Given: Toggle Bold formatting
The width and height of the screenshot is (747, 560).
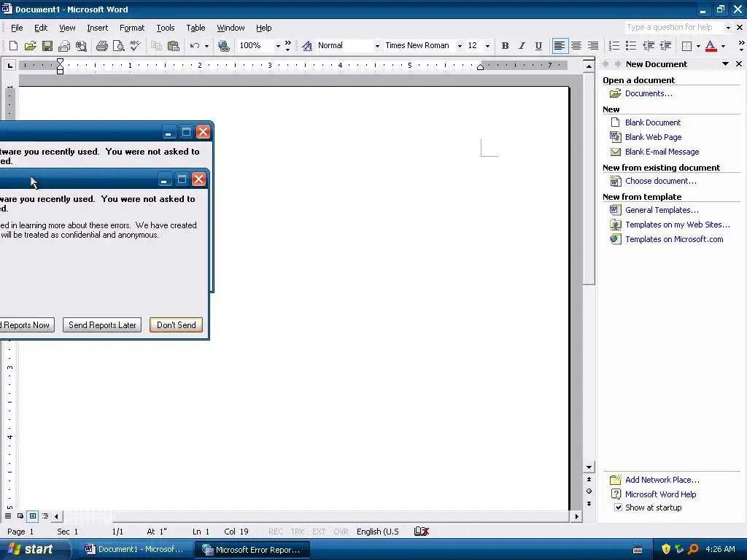Looking at the screenshot, I should point(505,46).
